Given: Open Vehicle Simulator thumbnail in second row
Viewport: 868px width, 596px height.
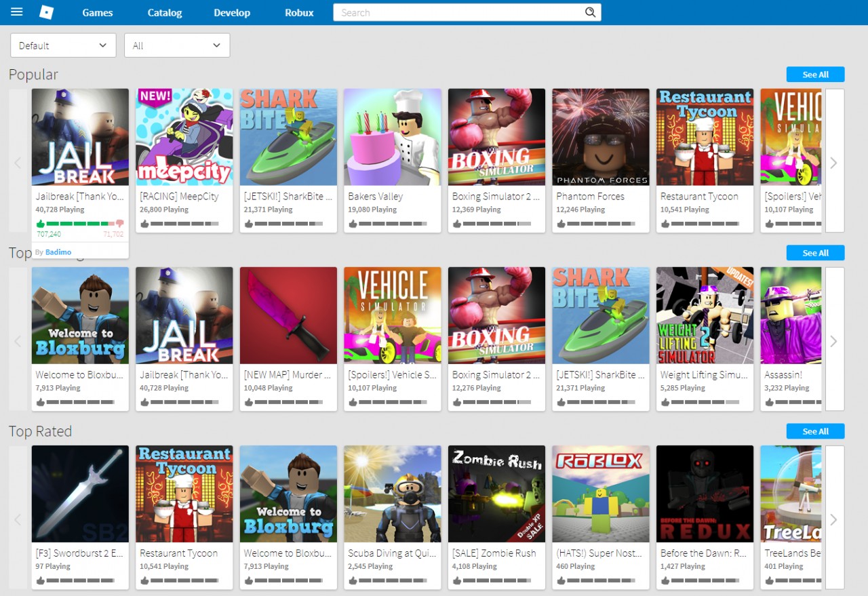Looking at the screenshot, I should (393, 315).
